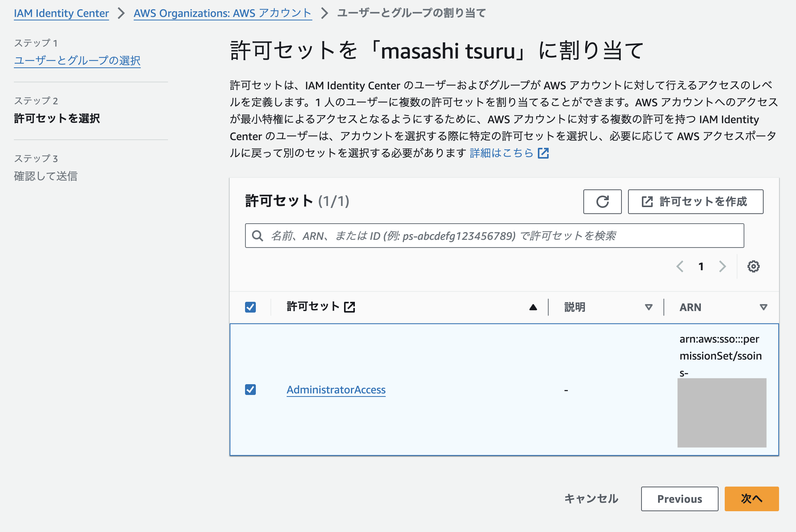Click breadcrumb chevron after AWS Organizations
This screenshot has width=796, height=532.
(x=325, y=13)
